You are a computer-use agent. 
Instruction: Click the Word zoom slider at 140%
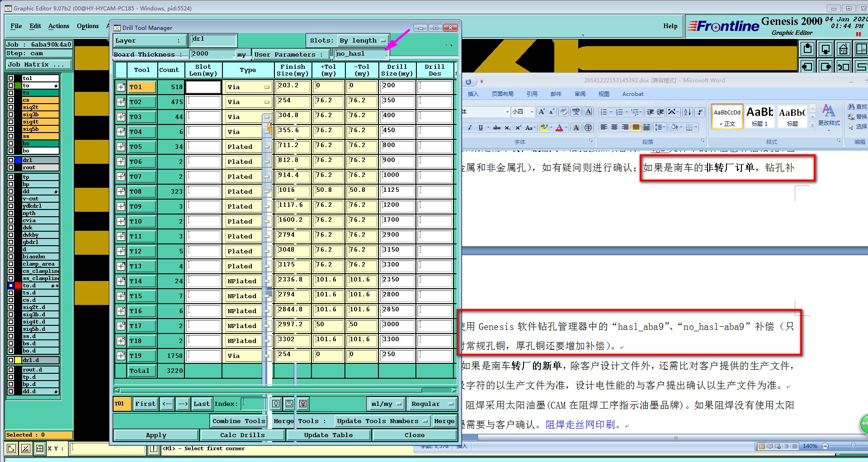click(x=853, y=446)
